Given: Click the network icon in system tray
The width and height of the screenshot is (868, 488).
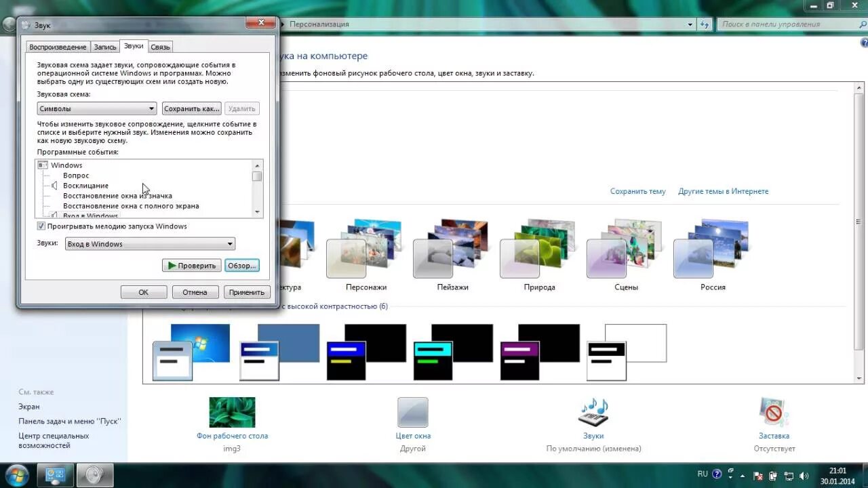Looking at the screenshot, I should pos(789,476).
